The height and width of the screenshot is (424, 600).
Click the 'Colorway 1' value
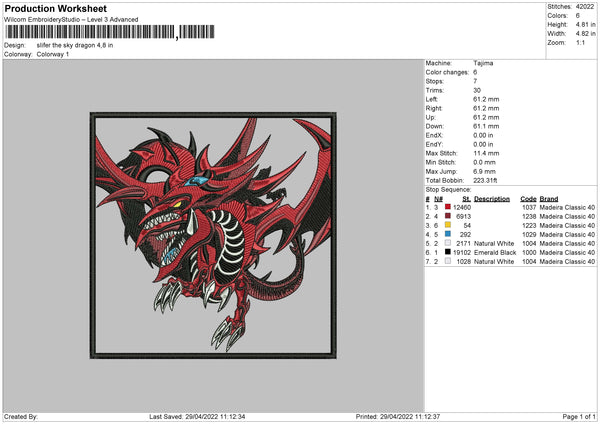pos(53,54)
